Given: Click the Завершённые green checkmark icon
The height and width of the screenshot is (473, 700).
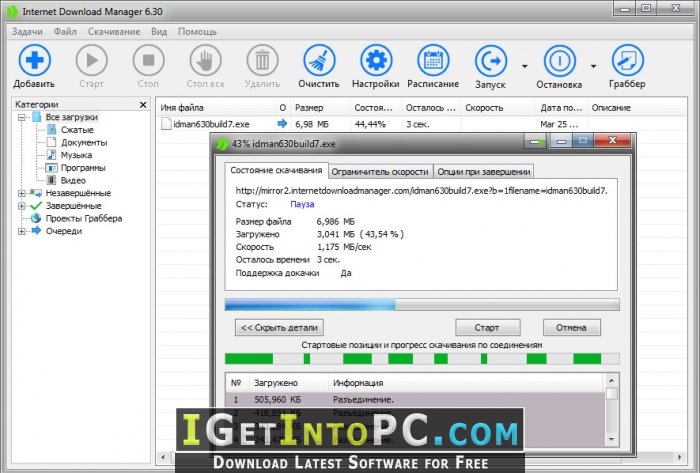Looking at the screenshot, I should [x=36, y=206].
